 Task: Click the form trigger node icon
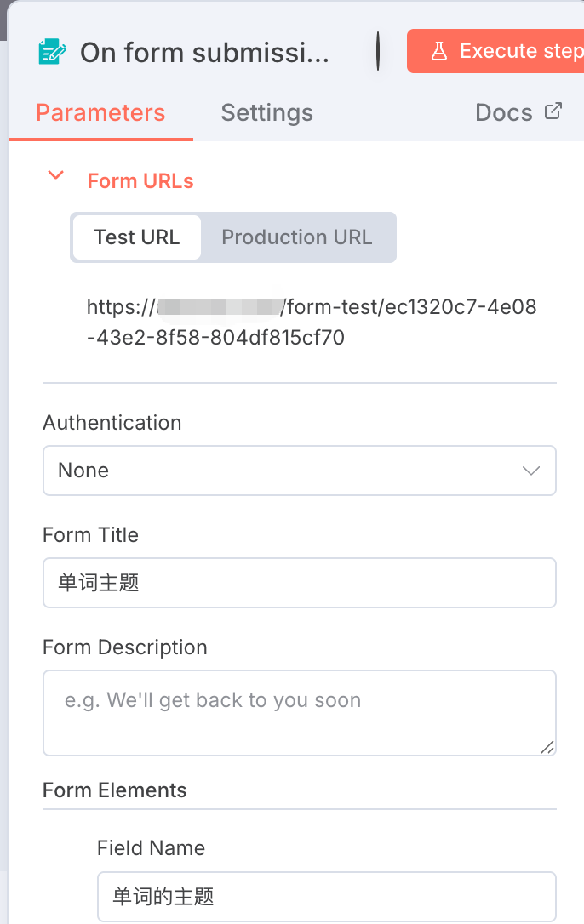[x=53, y=52]
